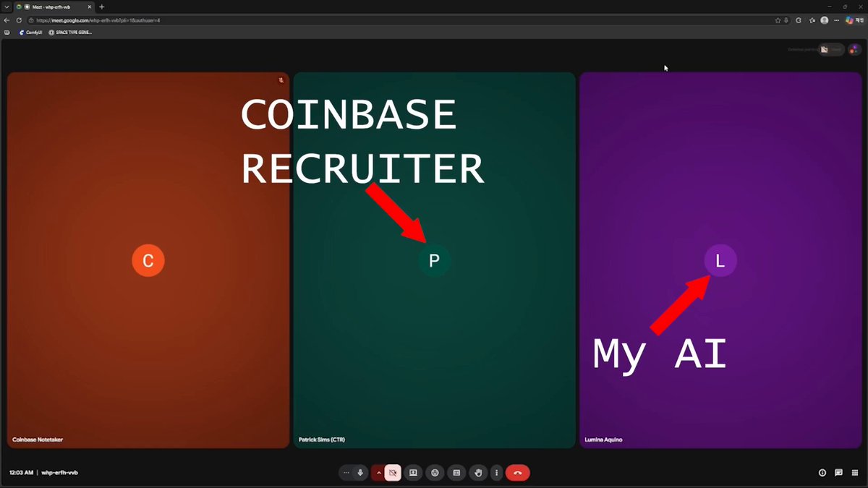Open the activities grid icon

point(854,473)
